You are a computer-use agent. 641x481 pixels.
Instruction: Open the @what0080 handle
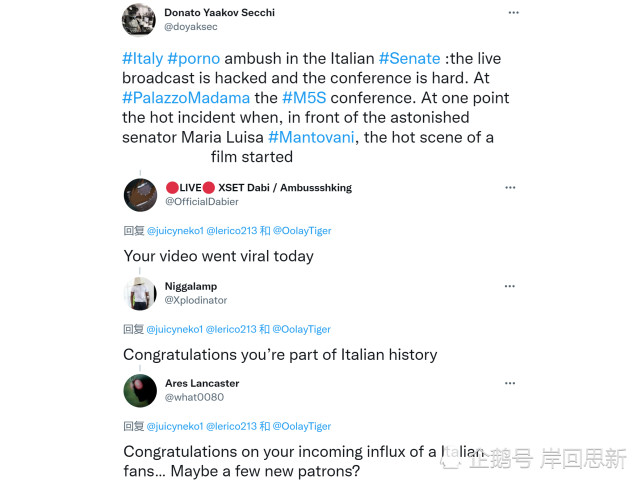pyautogui.click(x=194, y=397)
